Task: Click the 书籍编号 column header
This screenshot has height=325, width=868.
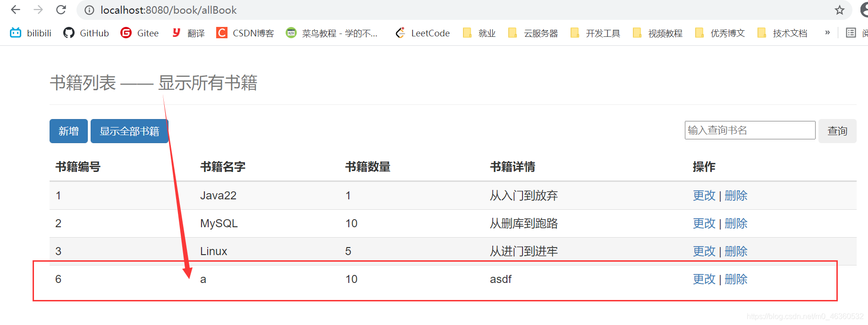Action: [x=78, y=167]
